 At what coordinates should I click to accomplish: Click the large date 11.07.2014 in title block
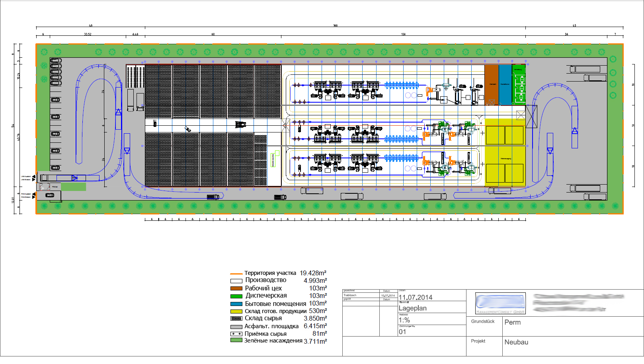[416, 297]
